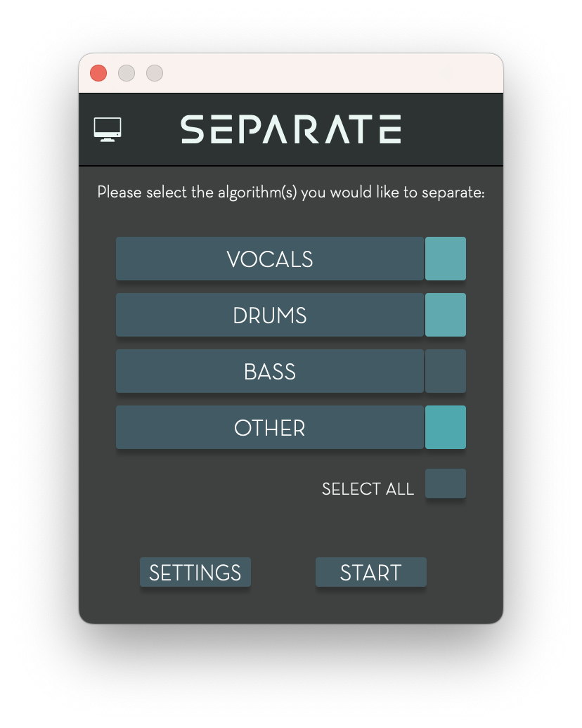Viewport: 582px width, 728px height.
Task: Click the OTHER algorithm button
Action: tap(270, 427)
